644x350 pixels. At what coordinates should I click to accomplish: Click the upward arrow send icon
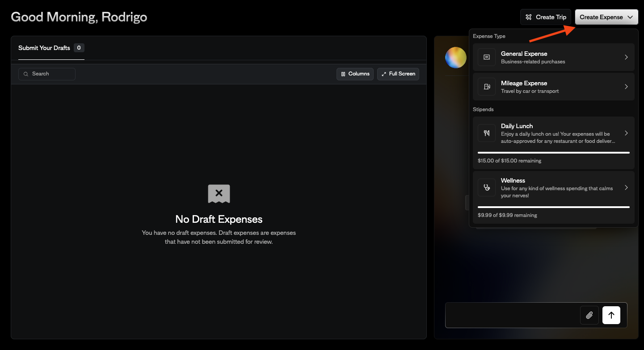point(611,315)
